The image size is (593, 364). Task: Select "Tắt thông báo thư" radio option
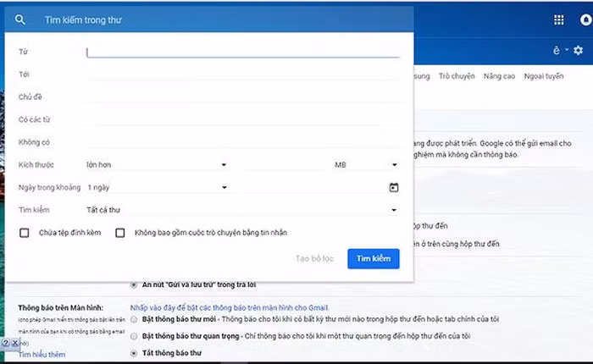134,353
